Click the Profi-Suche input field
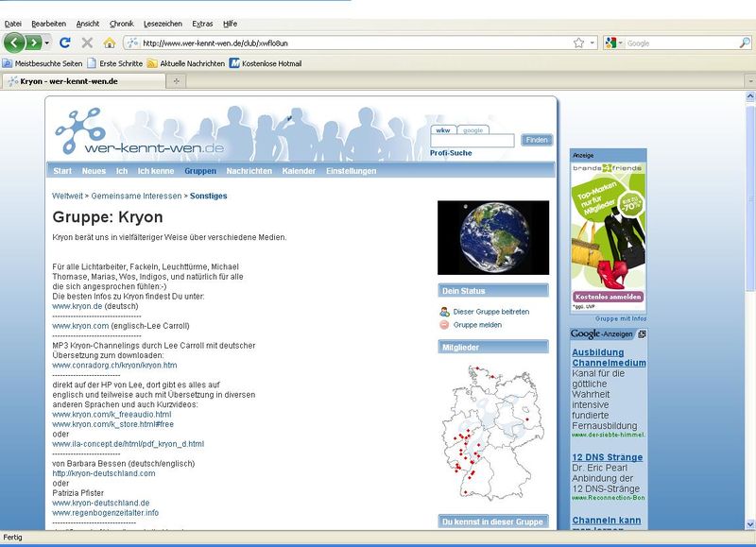 472,141
